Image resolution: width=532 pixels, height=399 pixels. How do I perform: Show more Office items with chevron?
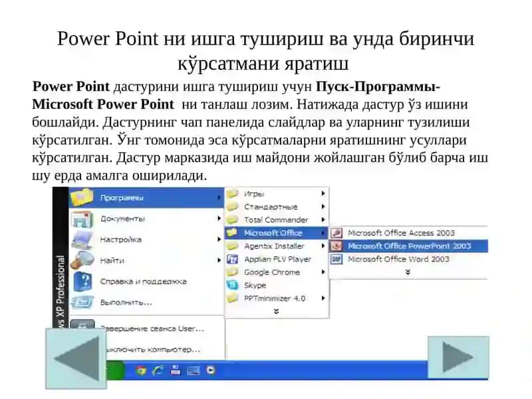[408, 272]
